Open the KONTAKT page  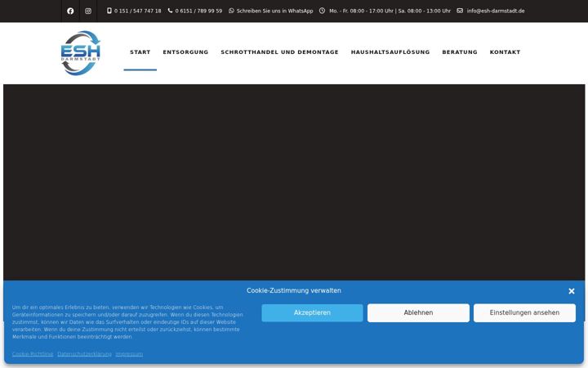click(x=506, y=52)
